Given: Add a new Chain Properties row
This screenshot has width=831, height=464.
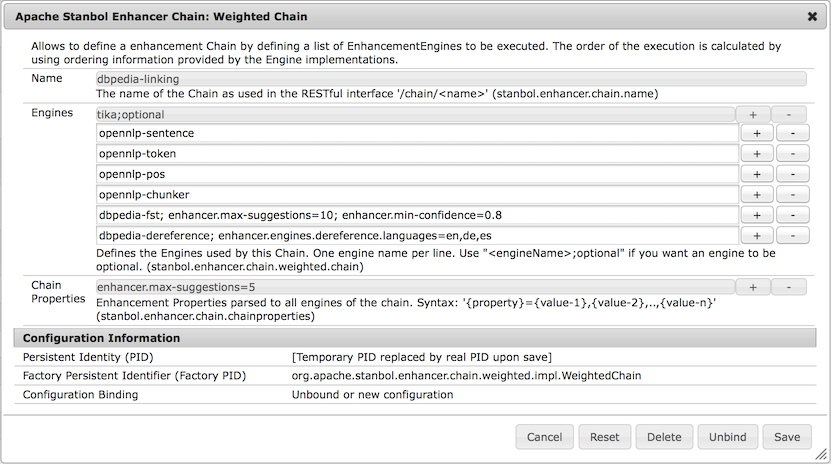Looking at the screenshot, I should pos(753,287).
